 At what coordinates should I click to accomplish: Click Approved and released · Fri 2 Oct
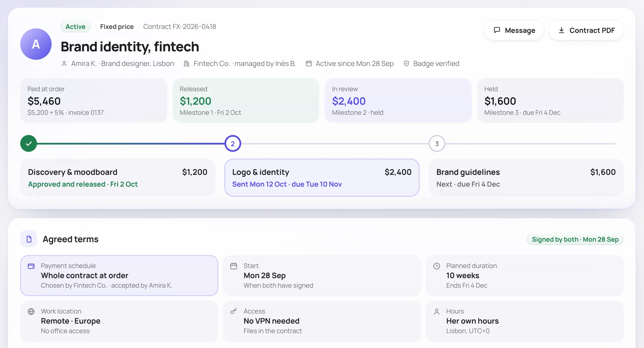click(x=83, y=184)
